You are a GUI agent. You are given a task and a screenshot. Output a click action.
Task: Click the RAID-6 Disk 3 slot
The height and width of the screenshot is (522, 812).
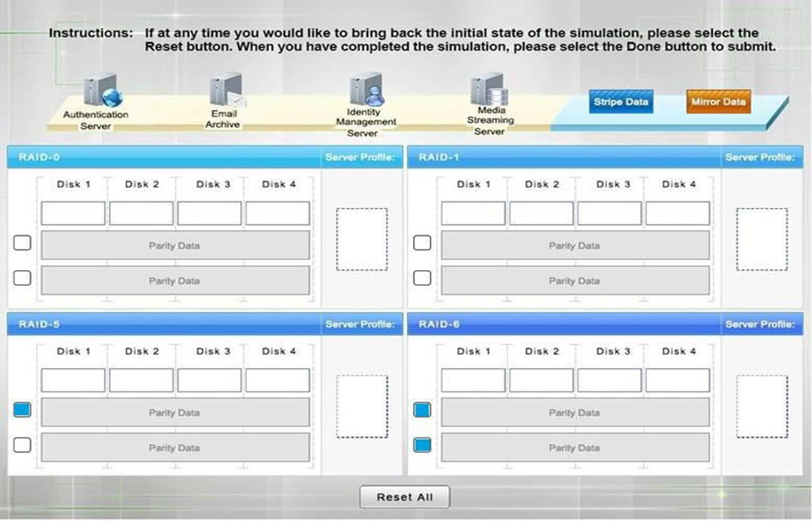coord(610,380)
